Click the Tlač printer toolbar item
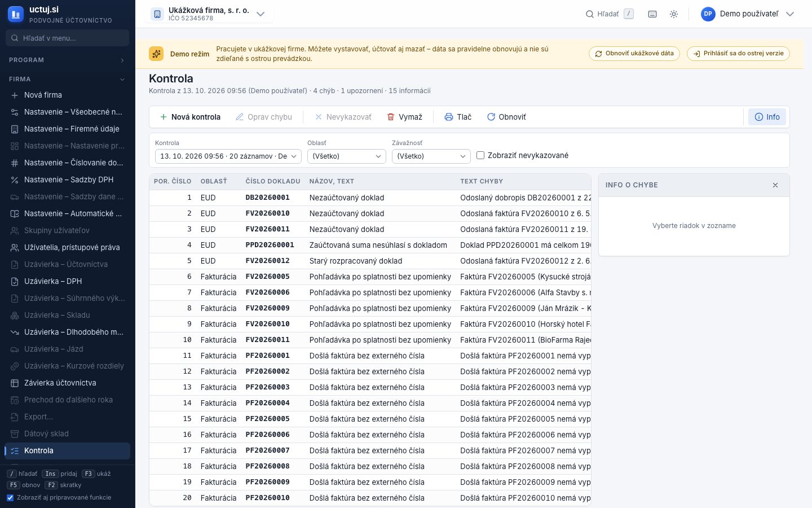The height and width of the screenshot is (508, 812). [x=458, y=117]
